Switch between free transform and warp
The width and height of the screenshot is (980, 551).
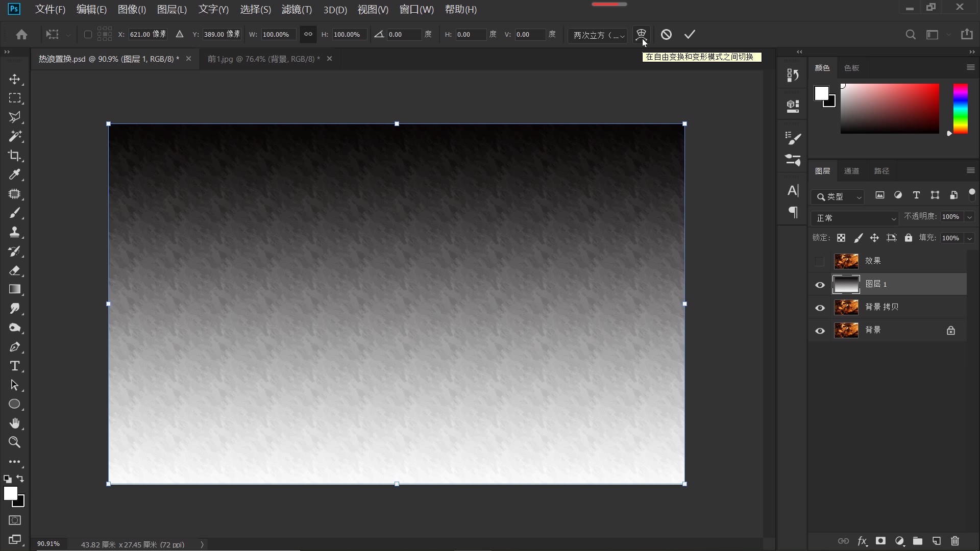[641, 34]
